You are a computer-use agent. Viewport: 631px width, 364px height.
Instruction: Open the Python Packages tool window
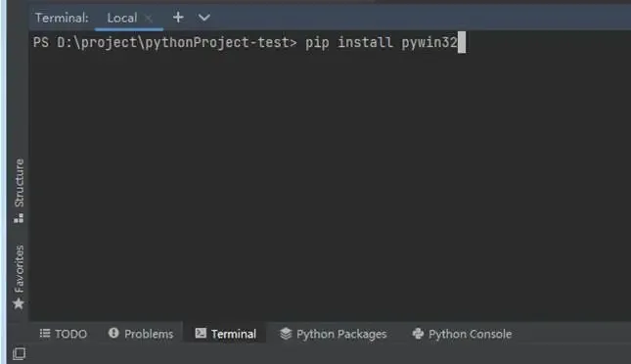(334, 334)
